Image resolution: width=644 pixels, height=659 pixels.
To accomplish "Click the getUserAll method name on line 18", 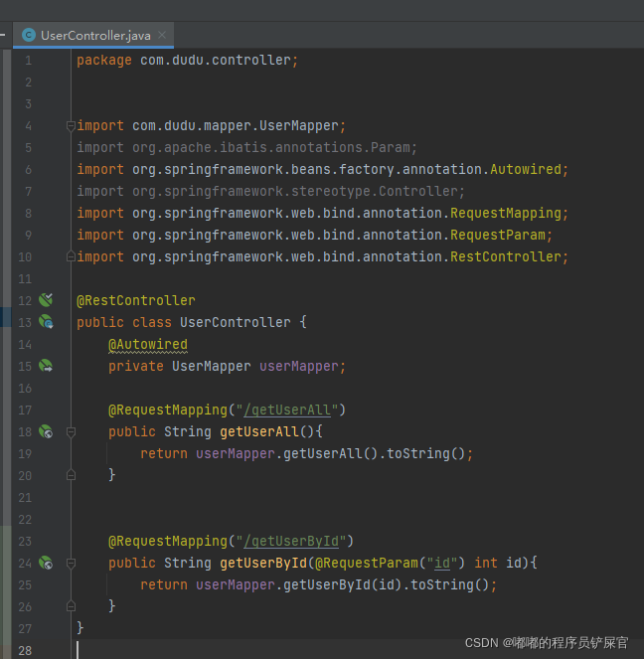I will pyautogui.click(x=259, y=431).
